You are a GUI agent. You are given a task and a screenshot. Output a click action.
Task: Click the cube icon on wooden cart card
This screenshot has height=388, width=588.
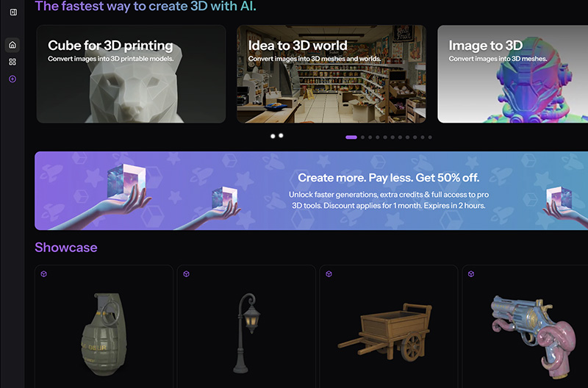(329, 274)
